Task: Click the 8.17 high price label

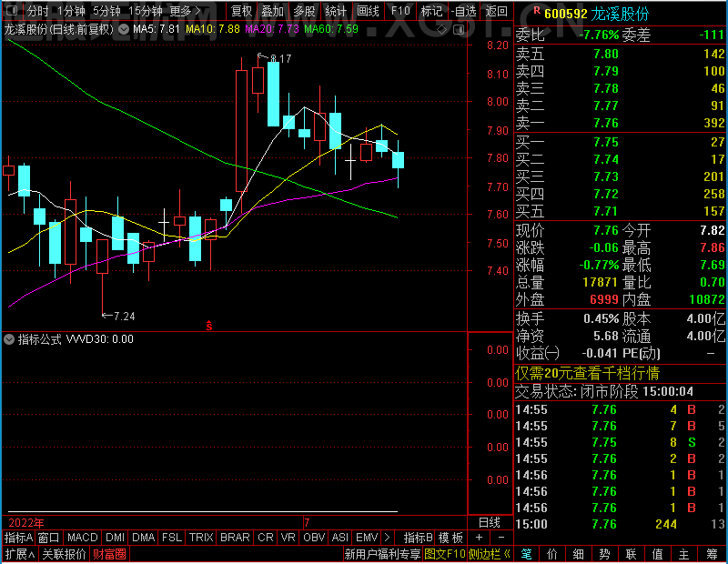Action: click(280, 59)
